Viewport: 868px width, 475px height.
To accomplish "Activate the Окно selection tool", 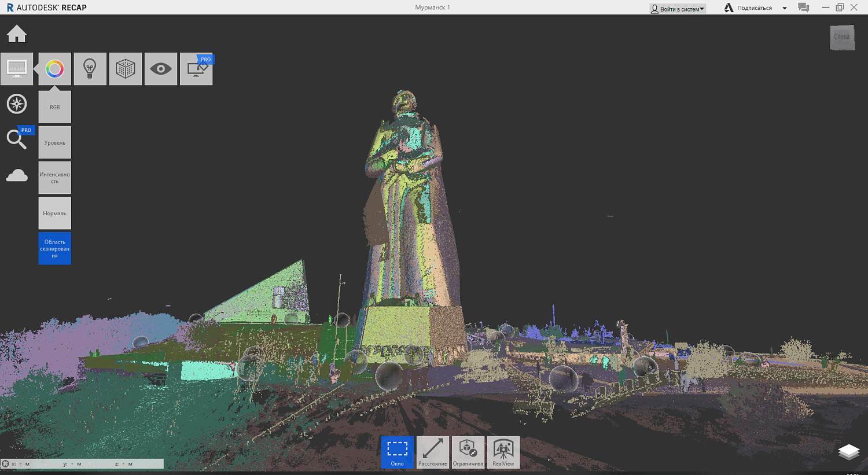I will click(398, 452).
